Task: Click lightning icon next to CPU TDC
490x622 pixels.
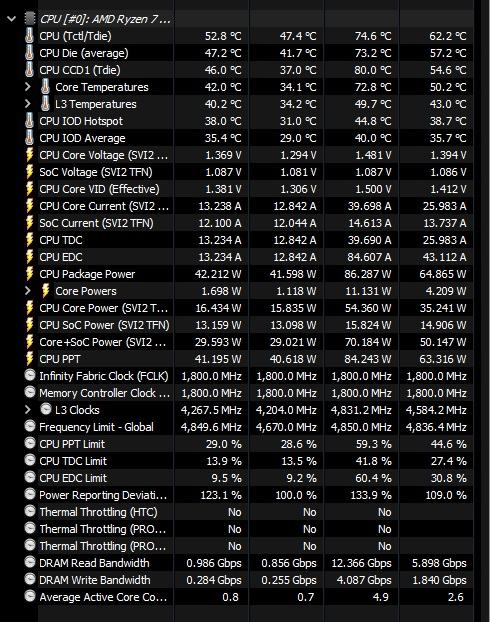Action: click(29, 240)
